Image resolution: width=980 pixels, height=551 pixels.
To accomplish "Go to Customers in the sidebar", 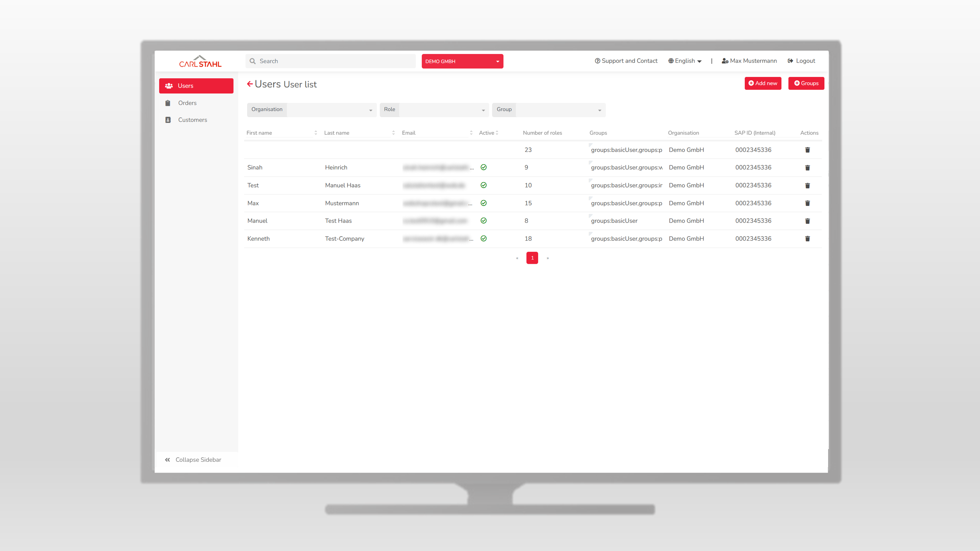I will click(x=192, y=120).
